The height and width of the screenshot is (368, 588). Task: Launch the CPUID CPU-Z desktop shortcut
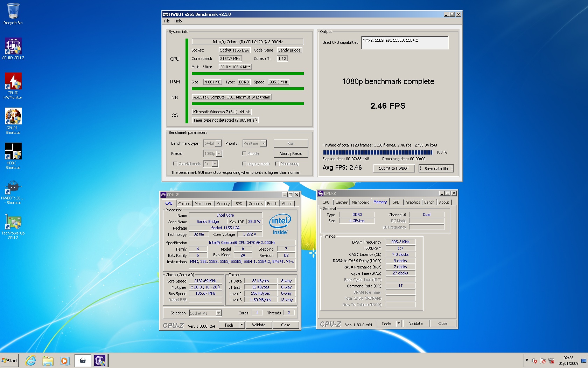[13, 49]
